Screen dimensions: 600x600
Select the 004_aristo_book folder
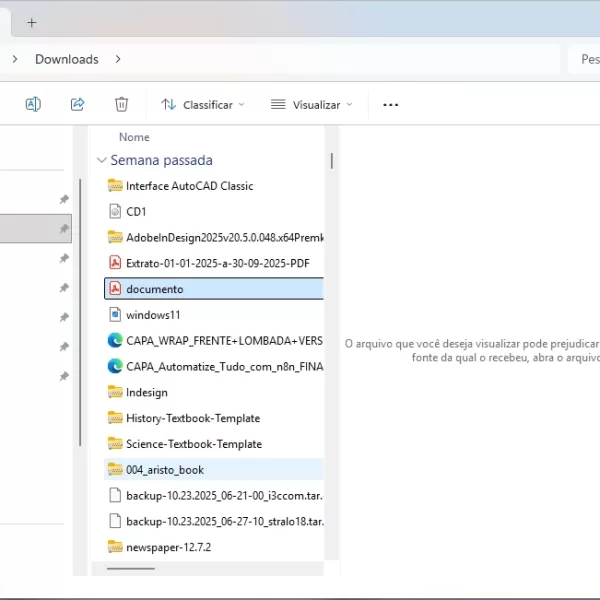pos(164,470)
